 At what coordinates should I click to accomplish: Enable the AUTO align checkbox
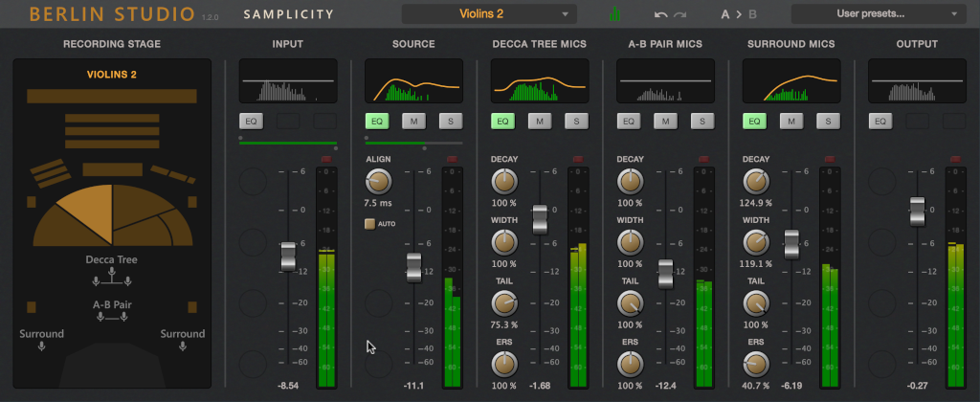[370, 223]
